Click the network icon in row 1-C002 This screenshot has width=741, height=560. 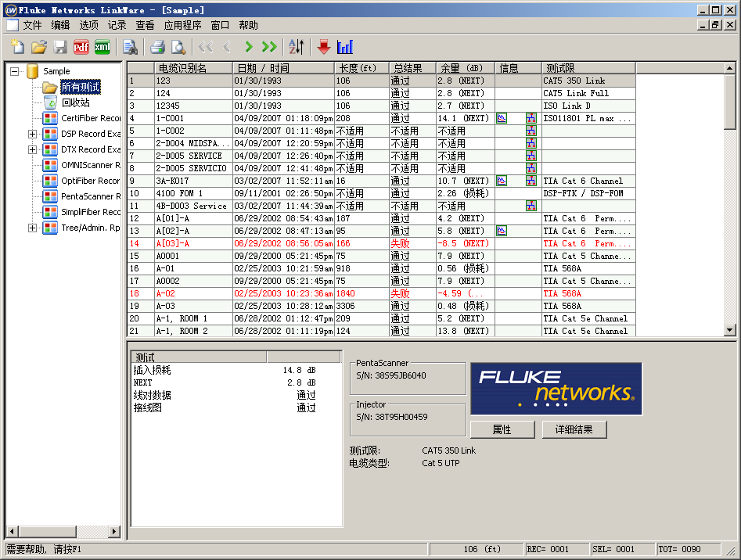point(531,131)
